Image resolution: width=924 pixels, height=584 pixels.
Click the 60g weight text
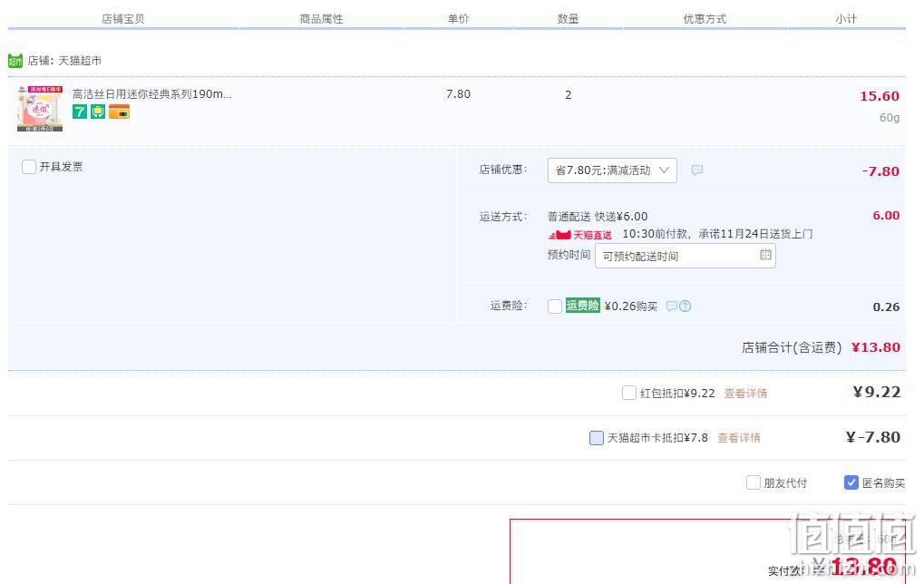click(x=890, y=118)
